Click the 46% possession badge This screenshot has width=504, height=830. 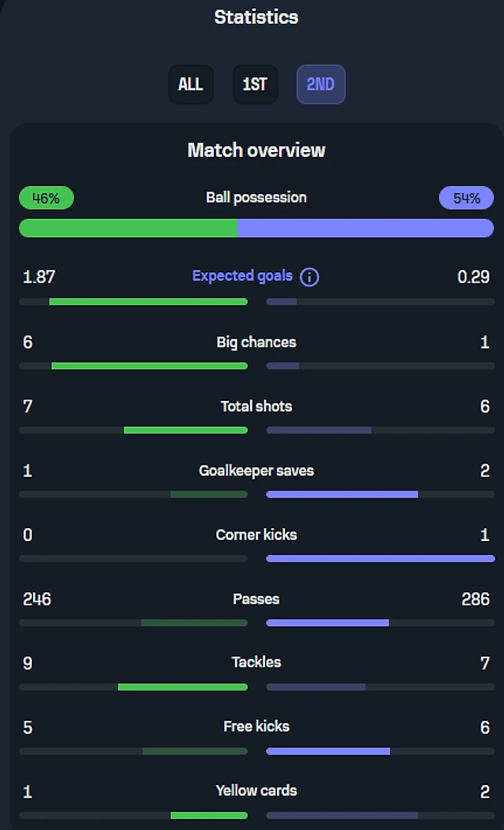[x=46, y=198]
